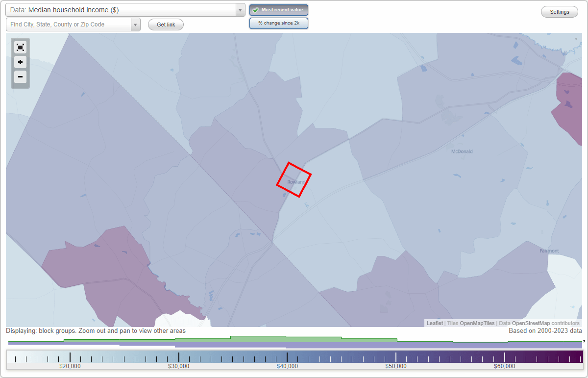
Task: Click the zoom out minus icon
Action: 20,77
